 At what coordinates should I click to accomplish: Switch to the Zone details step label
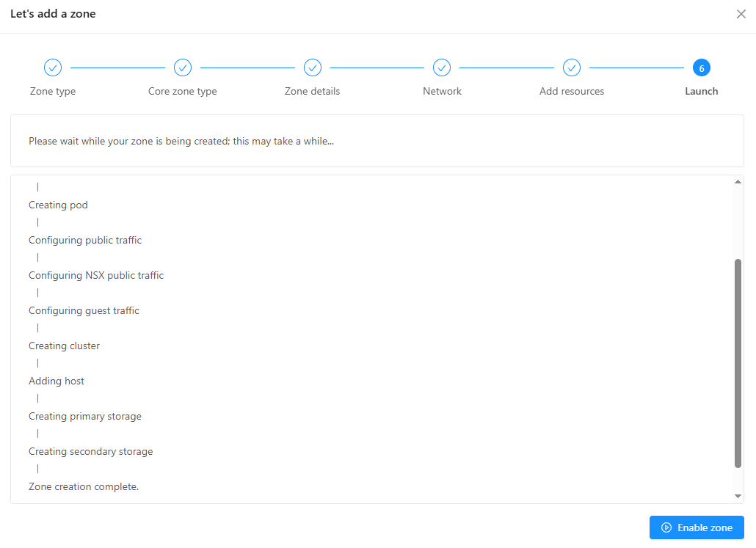[x=313, y=92]
